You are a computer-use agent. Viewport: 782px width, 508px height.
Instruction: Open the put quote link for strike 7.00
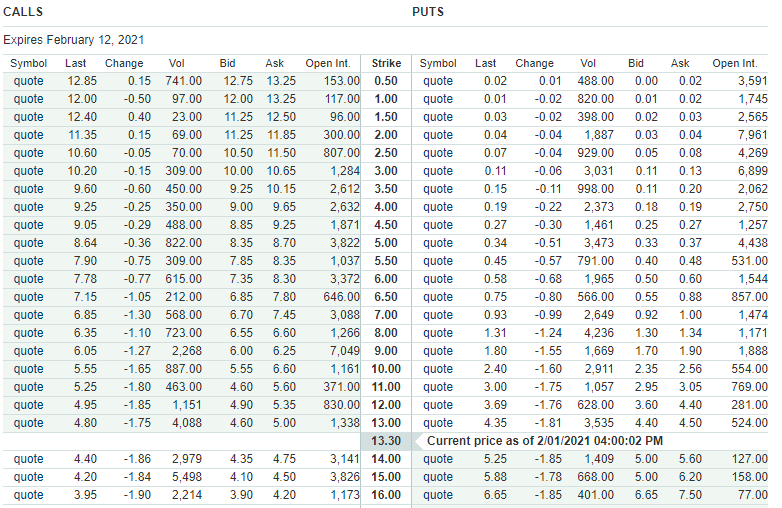point(438,315)
